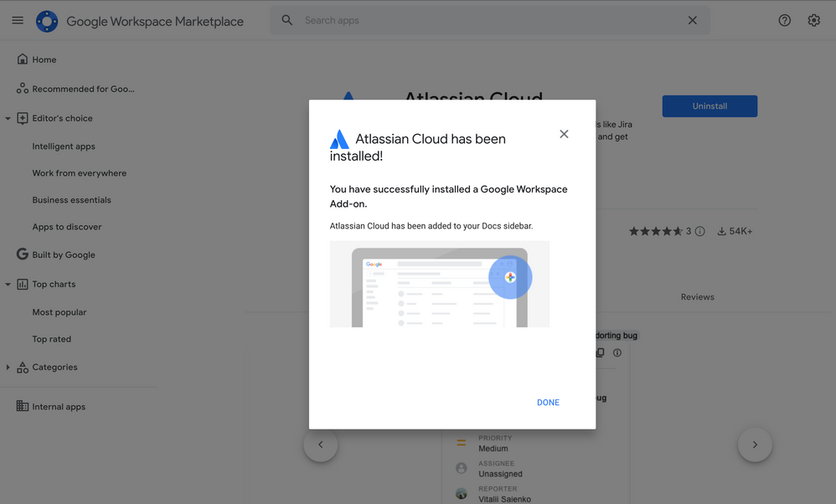The image size is (836, 504).
Task: Click the sidebar illustration image in dialog
Action: (439, 284)
